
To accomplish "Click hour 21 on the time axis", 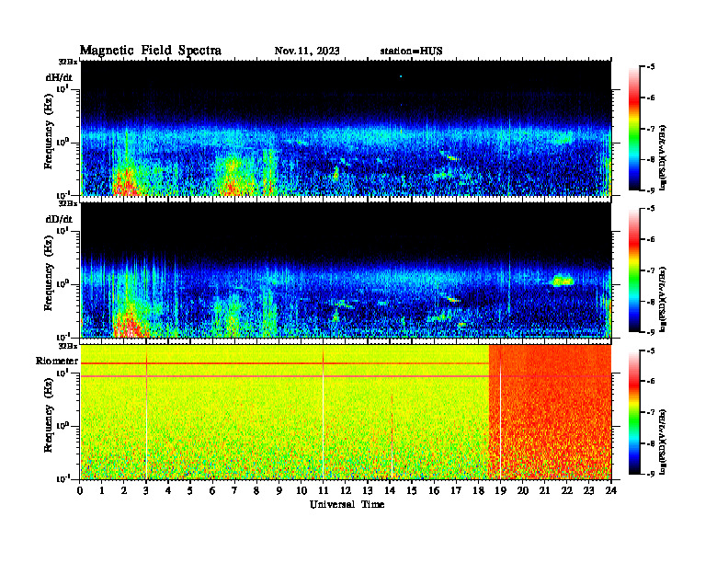I will tap(544, 490).
